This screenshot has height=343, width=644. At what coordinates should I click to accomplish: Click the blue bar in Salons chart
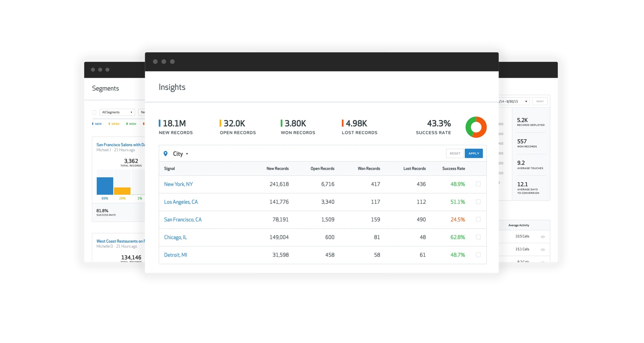(105, 186)
